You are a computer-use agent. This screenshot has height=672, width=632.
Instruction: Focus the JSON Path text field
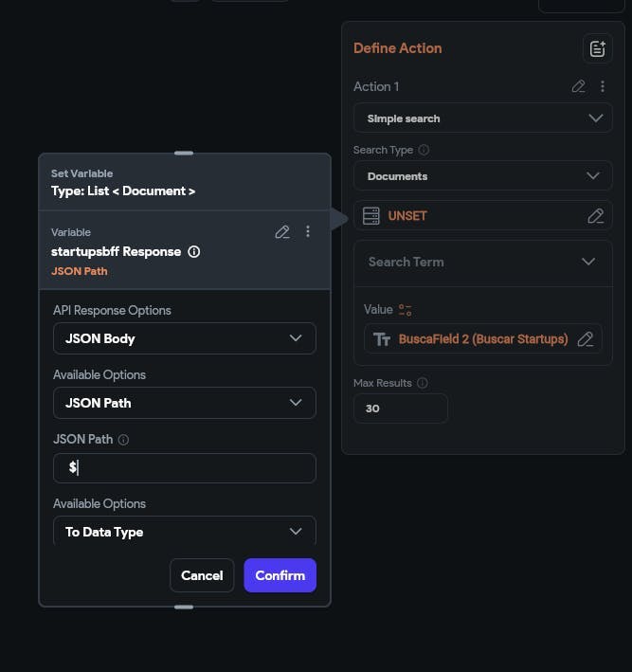pos(185,468)
